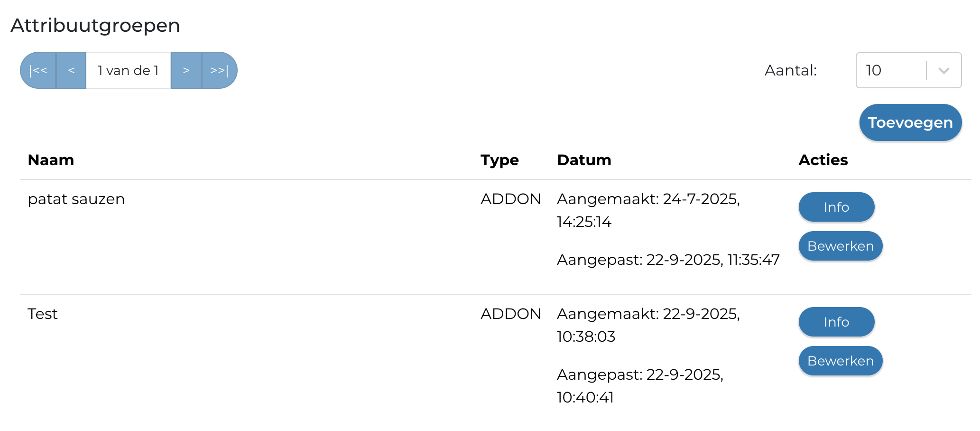
Task: Open Bewerken for patat sauzen
Action: 840,246
